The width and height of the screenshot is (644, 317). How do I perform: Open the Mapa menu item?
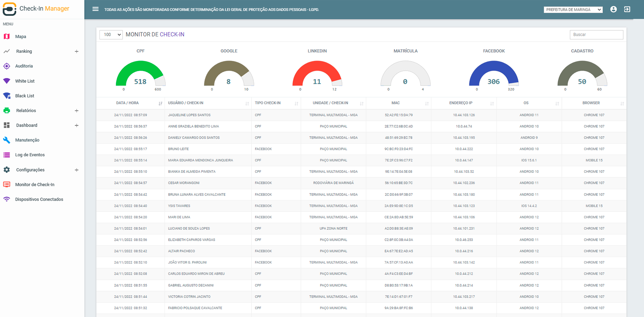click(21, 37)
